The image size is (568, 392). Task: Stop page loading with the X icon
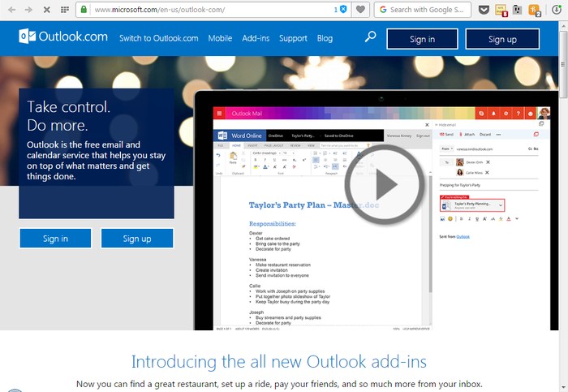coord(47,10)
